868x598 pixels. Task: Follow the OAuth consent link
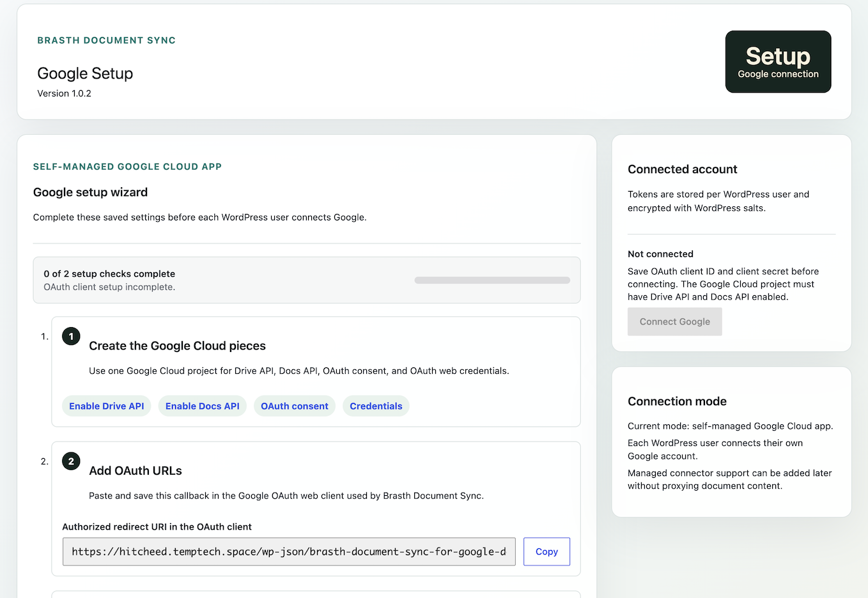click(295, 406)
